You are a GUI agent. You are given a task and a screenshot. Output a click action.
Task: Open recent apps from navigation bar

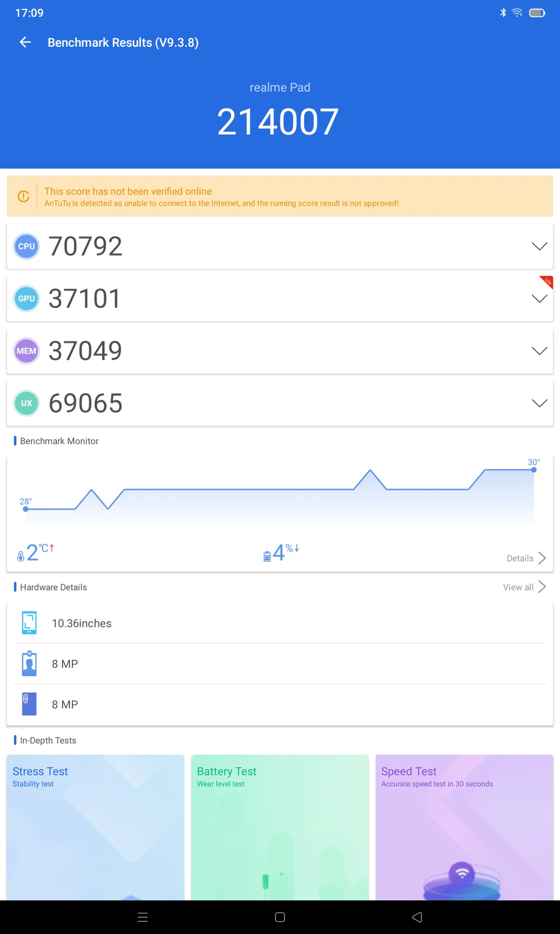(143, 917)
